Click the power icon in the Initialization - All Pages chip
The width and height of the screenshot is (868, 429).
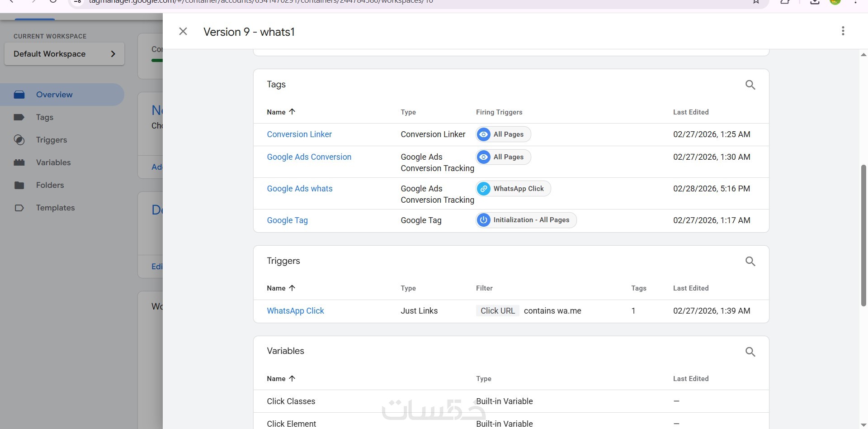tap(484, 220)
